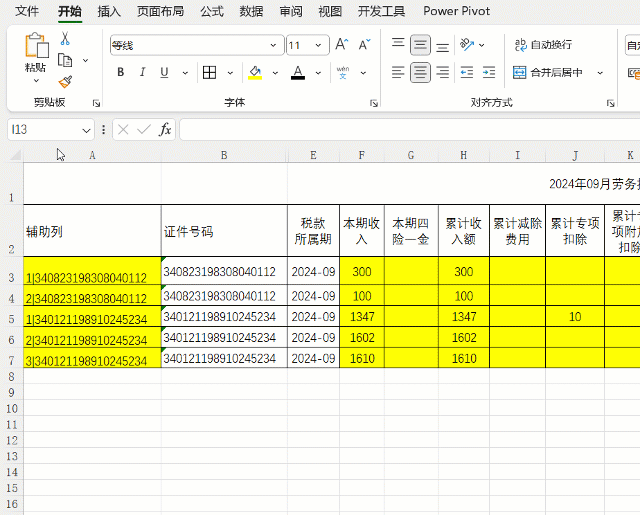Open the font name dropdown 等线
The width and height of the screenshot is (640, 515).
click(273, 45)
